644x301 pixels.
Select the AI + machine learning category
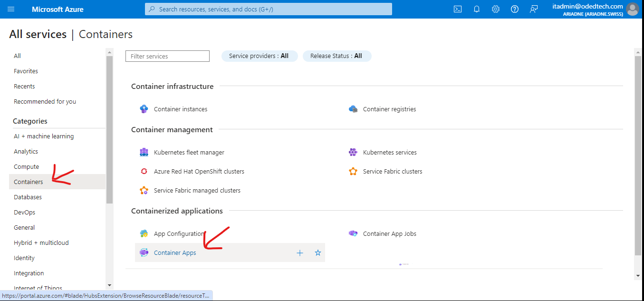click(x=44, y=136)
